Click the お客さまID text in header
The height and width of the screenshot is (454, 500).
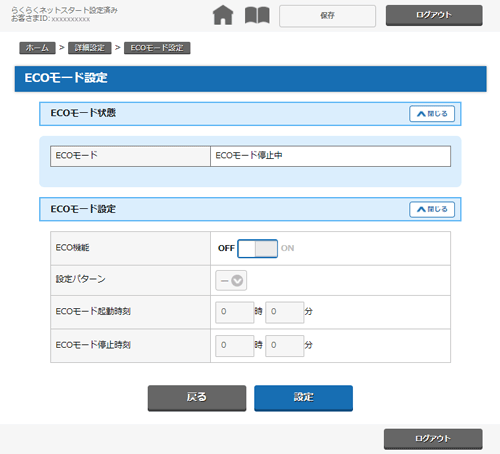tap(50, 19)
